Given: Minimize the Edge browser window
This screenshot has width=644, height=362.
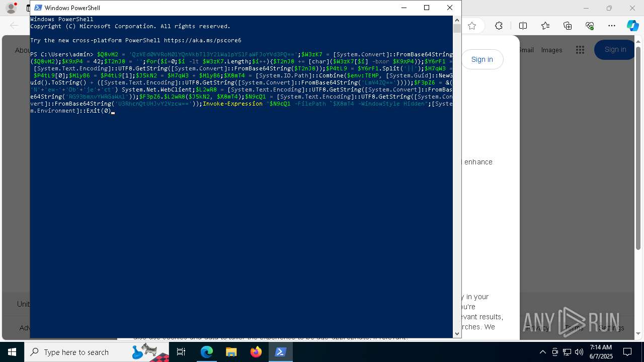Looking at the screenshot, I should pyautogui.click(x=586, y=8).
